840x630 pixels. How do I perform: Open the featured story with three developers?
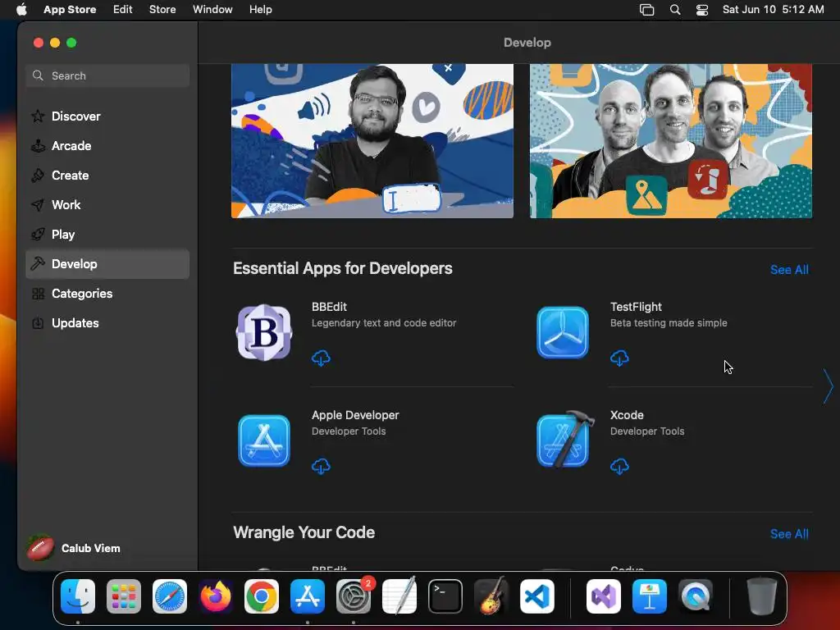(x=671, y=141)
